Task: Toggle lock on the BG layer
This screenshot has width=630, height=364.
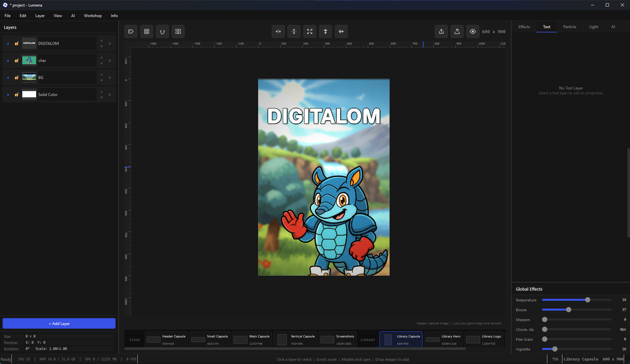Action: pyautogui.click(x=17, y=78)
